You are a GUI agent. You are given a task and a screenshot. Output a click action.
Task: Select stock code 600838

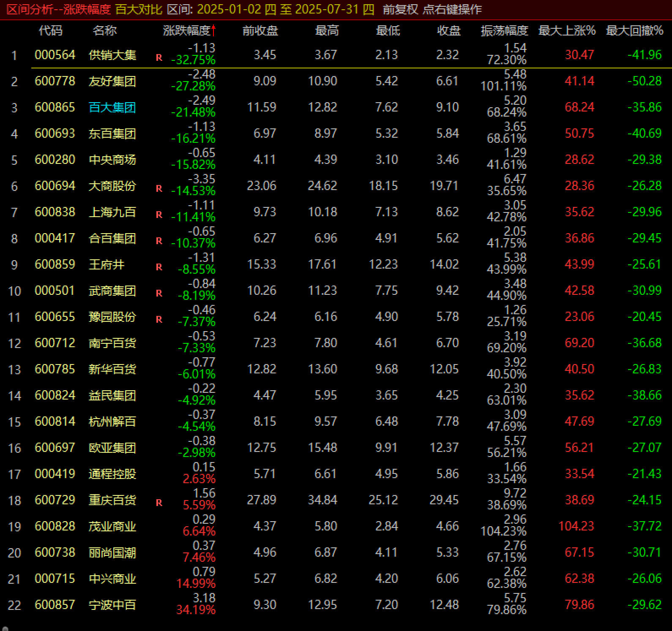55,212
